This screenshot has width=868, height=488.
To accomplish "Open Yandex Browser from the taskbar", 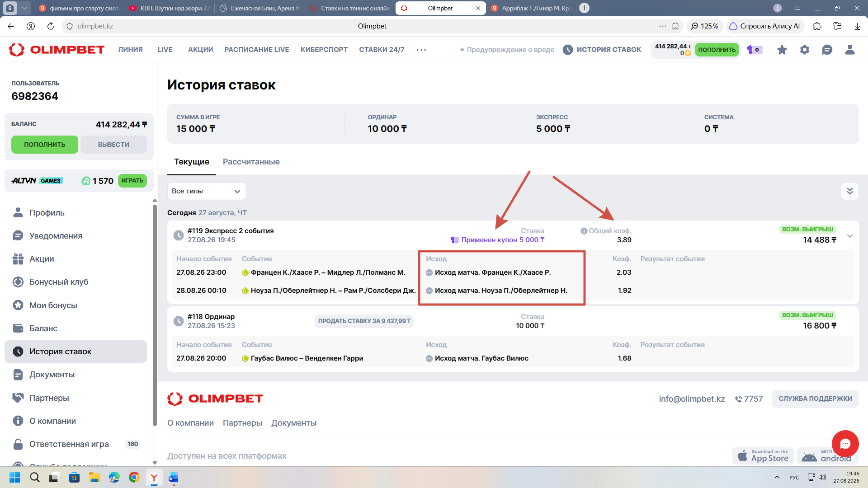I will (x=154, y=477).
